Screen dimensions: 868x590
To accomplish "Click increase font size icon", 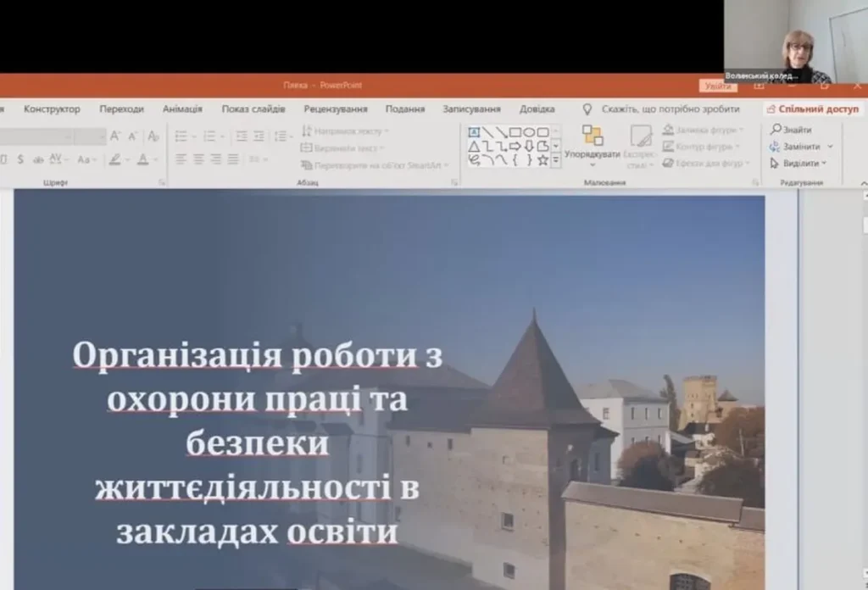I will 115,136.
